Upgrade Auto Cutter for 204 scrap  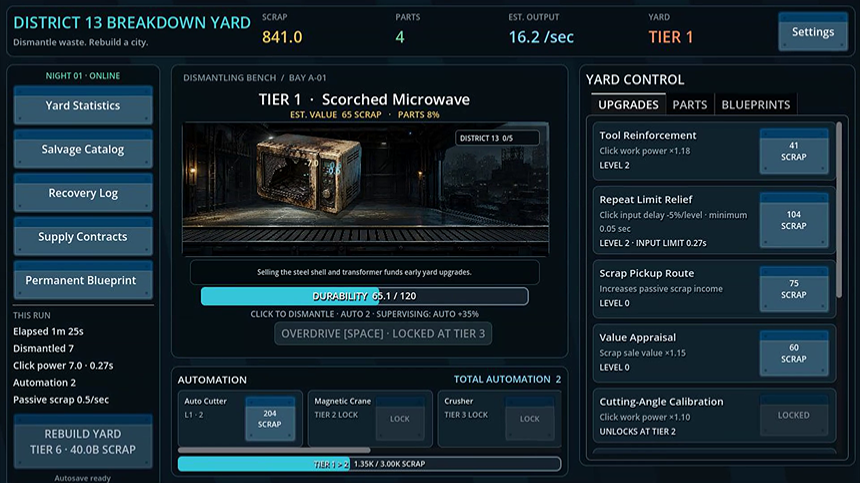pyautogui.click(x=270, y=419)
